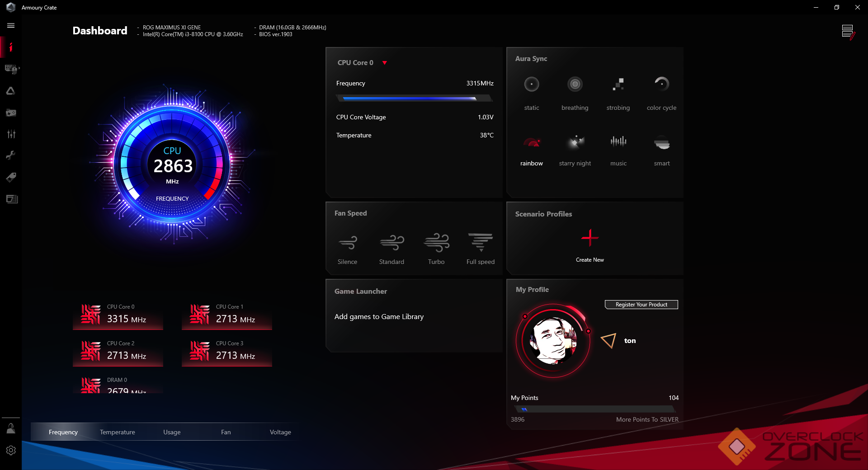Open the Aura Sync page from sidebar
The width and height of the screenshot is (868, 470).
[x=10, y=91]
